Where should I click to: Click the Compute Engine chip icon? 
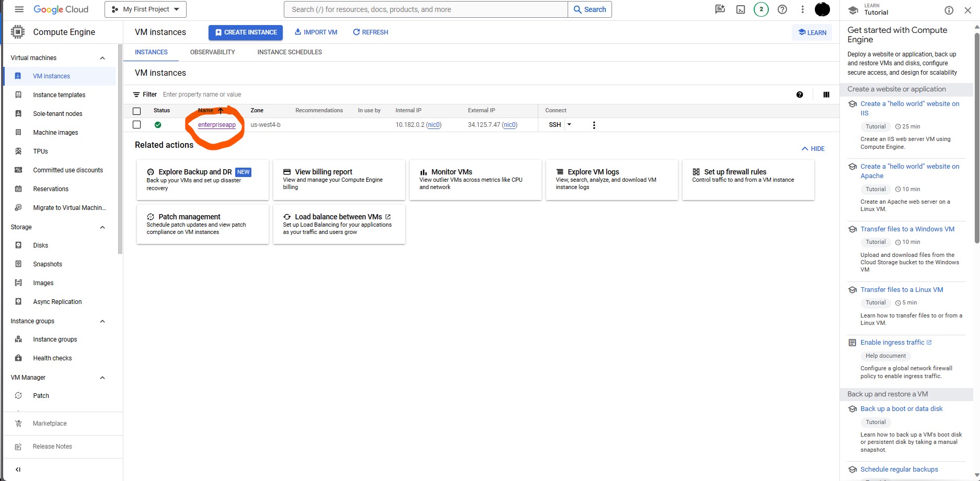pos(18,32)
